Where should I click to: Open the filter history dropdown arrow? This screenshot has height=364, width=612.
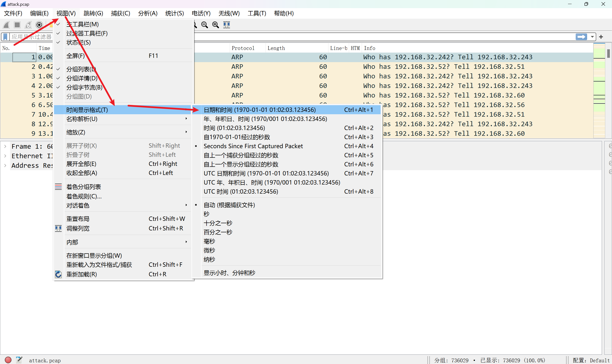[x=592, y=37]
